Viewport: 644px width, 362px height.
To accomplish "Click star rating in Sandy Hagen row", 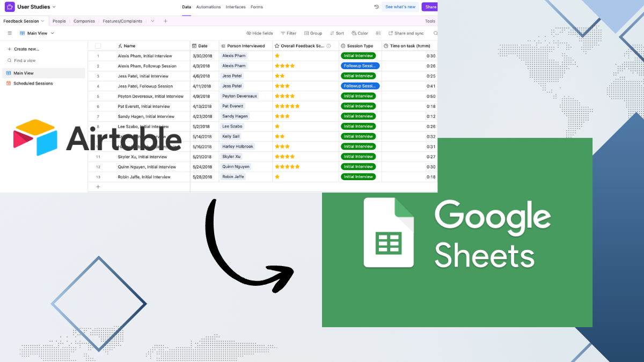I will point(282,116).
